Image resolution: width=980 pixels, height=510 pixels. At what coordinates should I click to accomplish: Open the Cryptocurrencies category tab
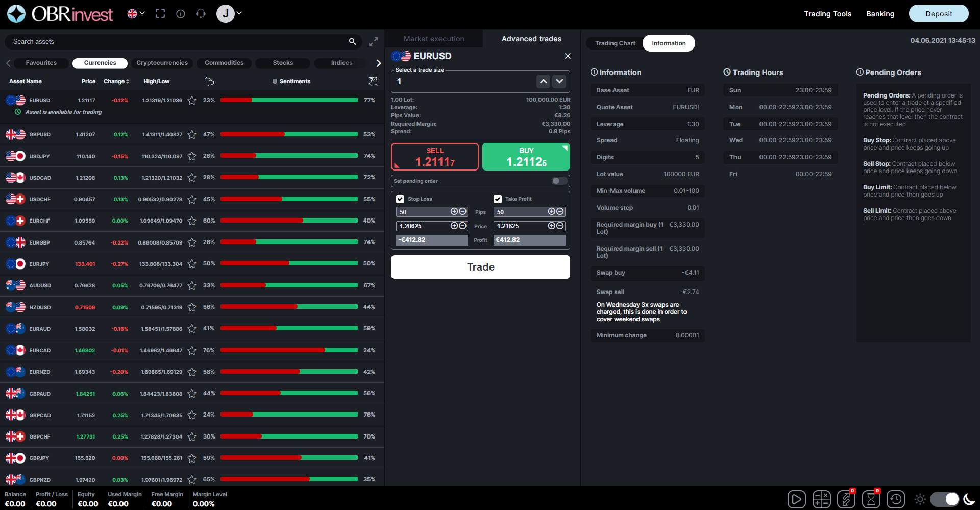coord(162,62)
